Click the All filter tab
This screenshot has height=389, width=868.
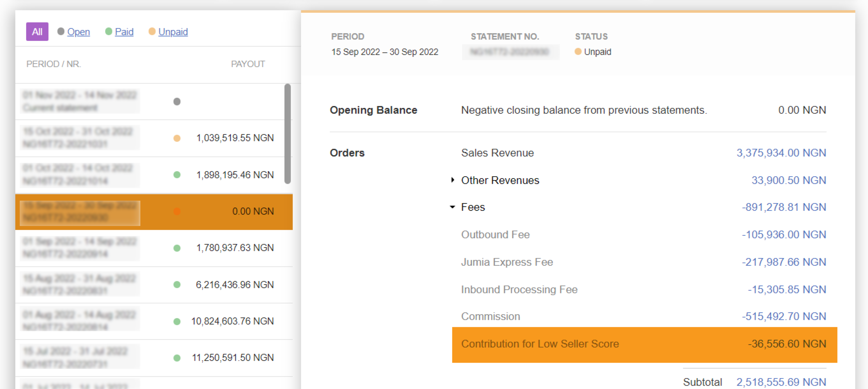[x=37, y=32]
